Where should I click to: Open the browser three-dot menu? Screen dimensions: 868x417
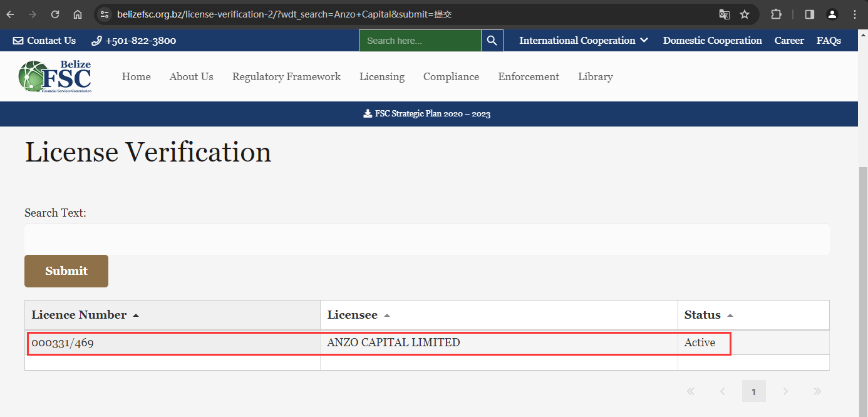[x=855, y=14]
